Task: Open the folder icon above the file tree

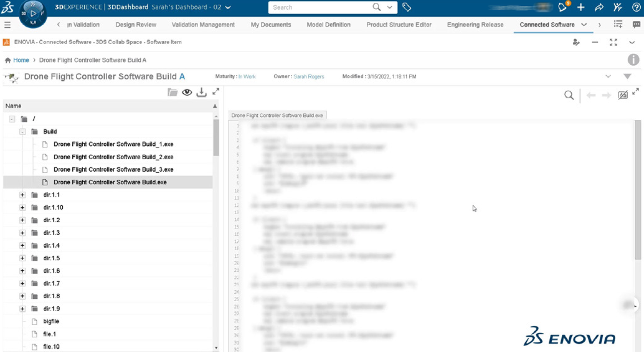Action: point(172,92)
